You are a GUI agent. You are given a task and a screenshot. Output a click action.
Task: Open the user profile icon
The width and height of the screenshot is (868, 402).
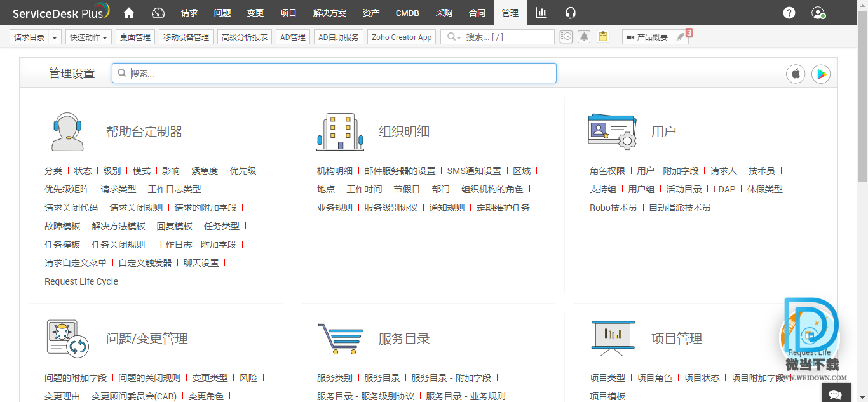[x=818, y=13]
